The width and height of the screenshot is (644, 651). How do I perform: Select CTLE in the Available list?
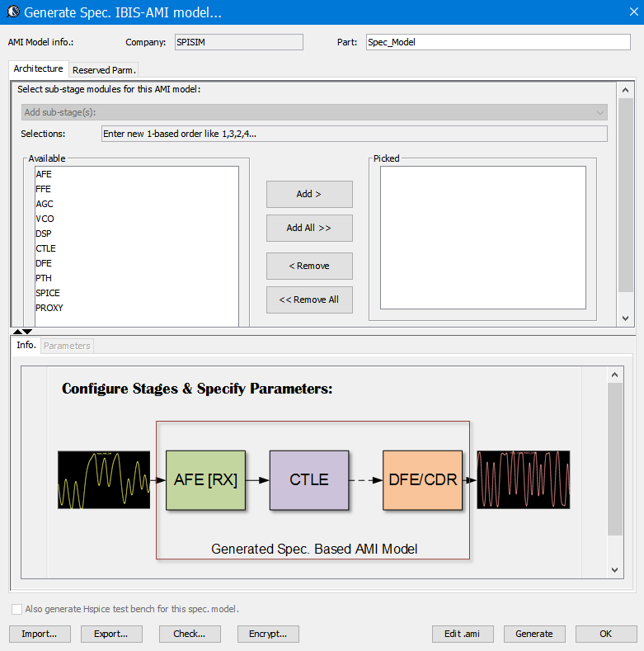point(46,248)
